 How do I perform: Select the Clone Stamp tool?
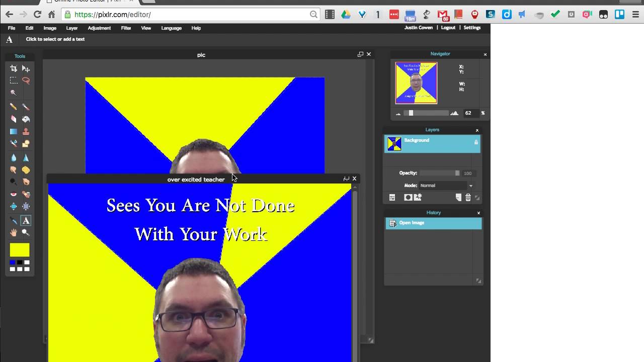click(26, 131)
